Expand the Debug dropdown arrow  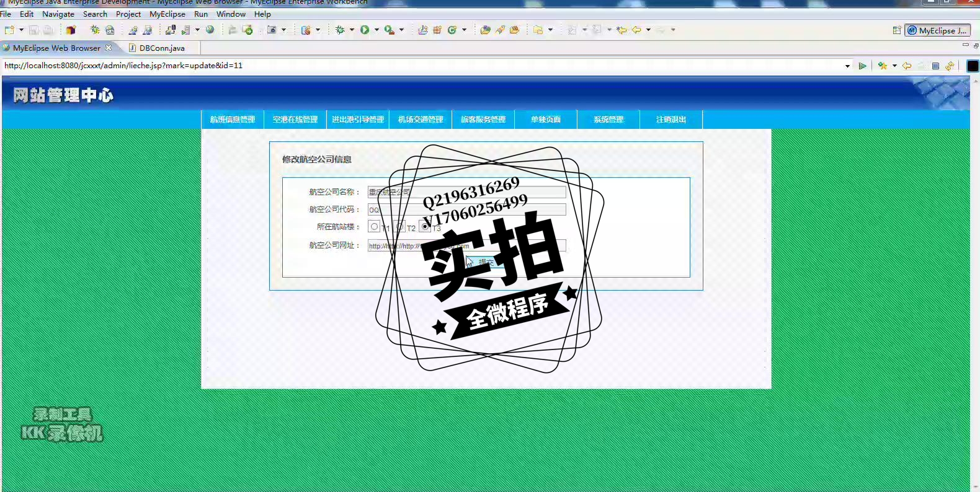click(x=352, y=30)
